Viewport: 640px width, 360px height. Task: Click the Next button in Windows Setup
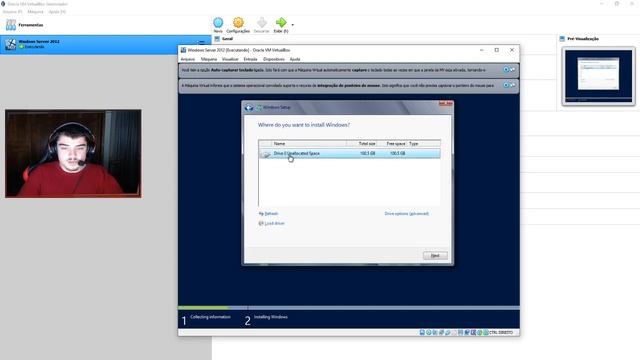coord(435,256)
